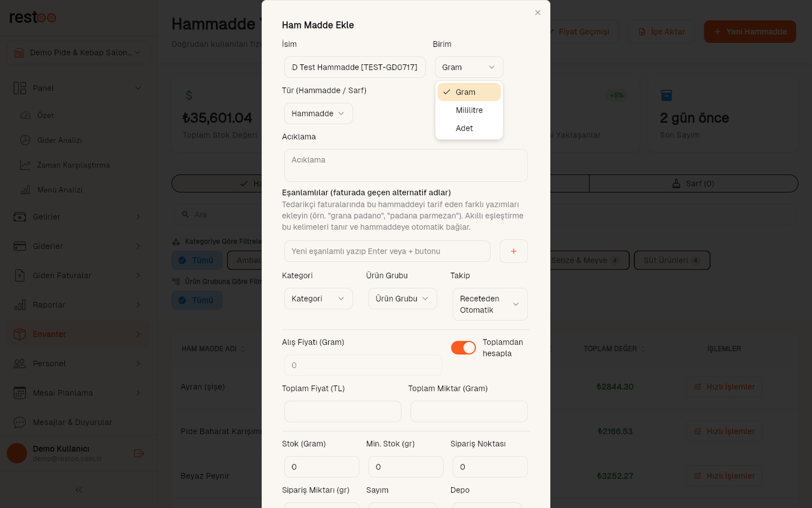The width and height of the screenshot is (812, 508).
Task: Click the Envanter box icon in sidebar
Action: click(x=20, y=334)
